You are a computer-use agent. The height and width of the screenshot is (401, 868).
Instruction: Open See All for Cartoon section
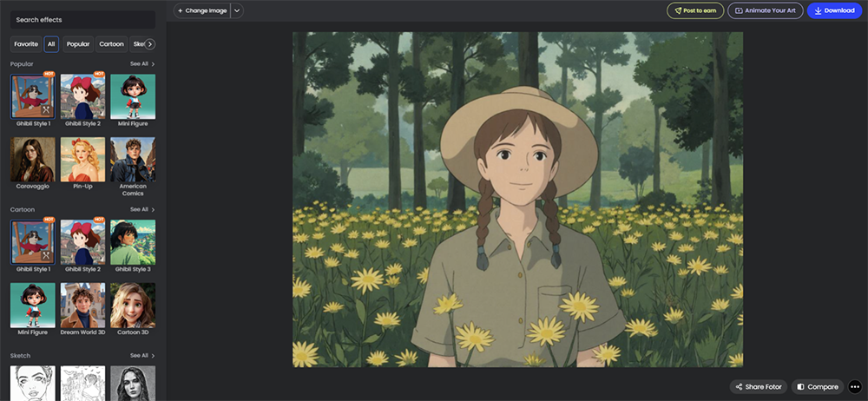coord(142,209)
